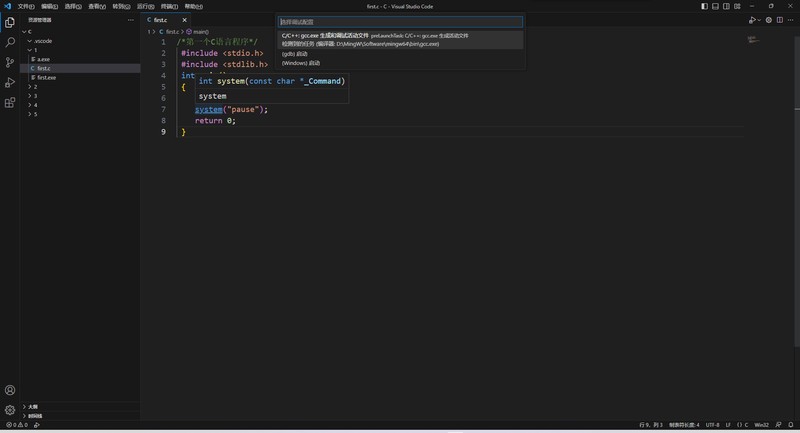Select the C language mode indicator

coord(742,425)
